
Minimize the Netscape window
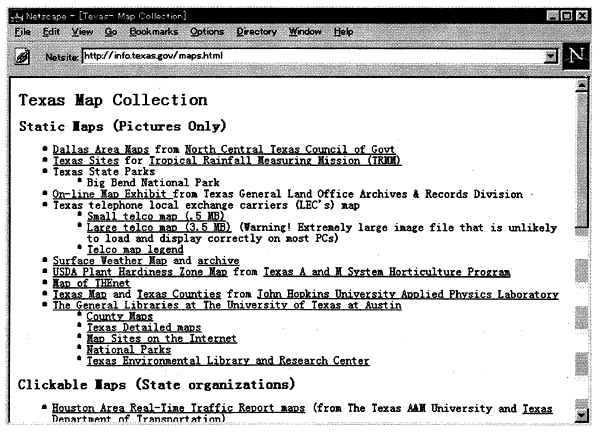pyautogui.click(x=553, y=16)
